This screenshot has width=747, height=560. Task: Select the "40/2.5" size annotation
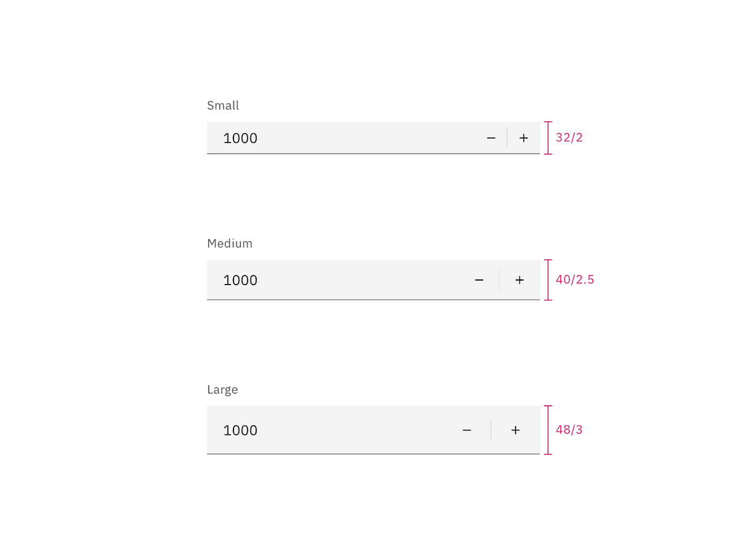tap(575, 280)
